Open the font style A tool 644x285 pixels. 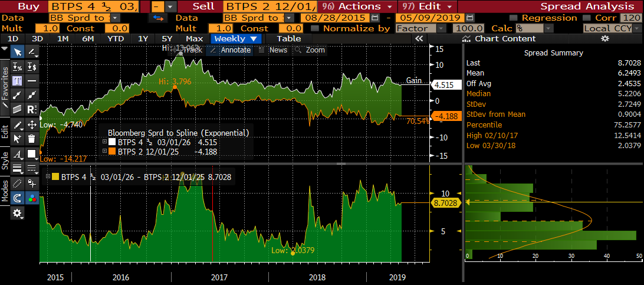point(17,155)
